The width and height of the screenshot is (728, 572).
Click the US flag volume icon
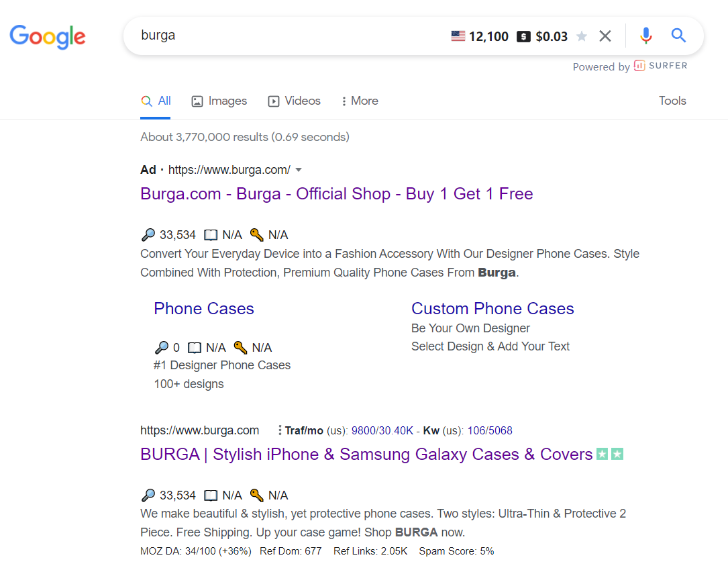pos(458,36)
